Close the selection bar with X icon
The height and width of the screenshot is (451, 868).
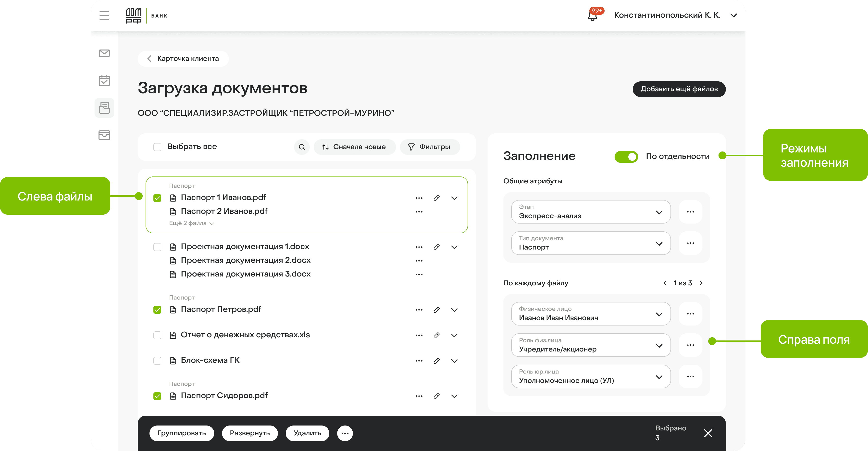coord(708,433)
